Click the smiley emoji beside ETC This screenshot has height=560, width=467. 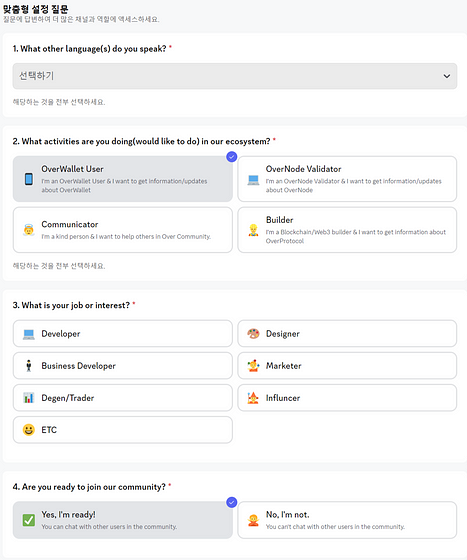[x=29, y=430]
